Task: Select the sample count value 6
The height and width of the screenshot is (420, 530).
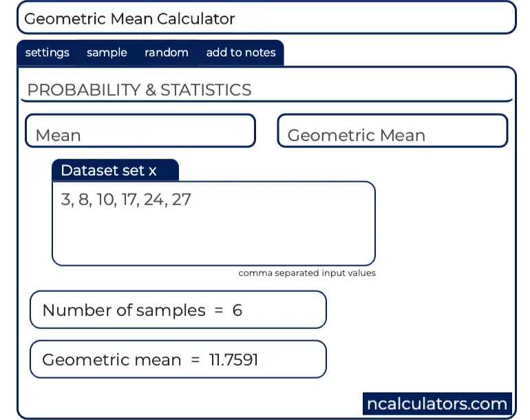Action: tap(237, 310)
